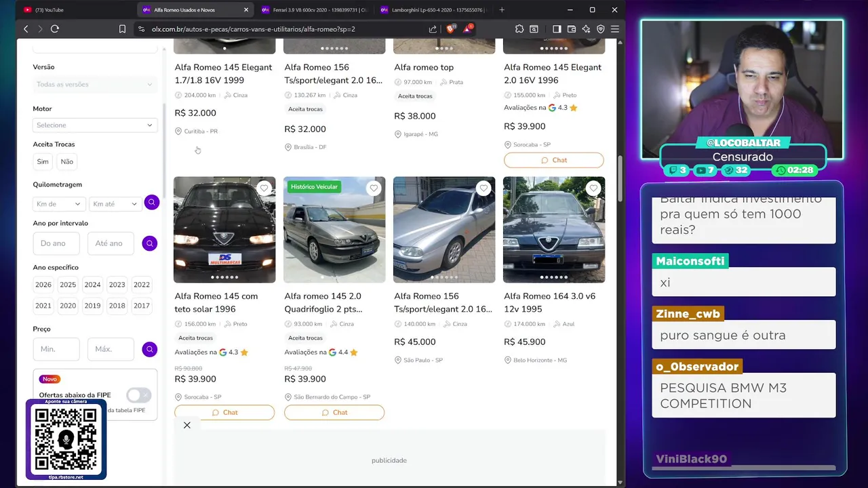The image size is (868, 488).
Task: Select year 2018 chip
Action: (x=117, y=306)
